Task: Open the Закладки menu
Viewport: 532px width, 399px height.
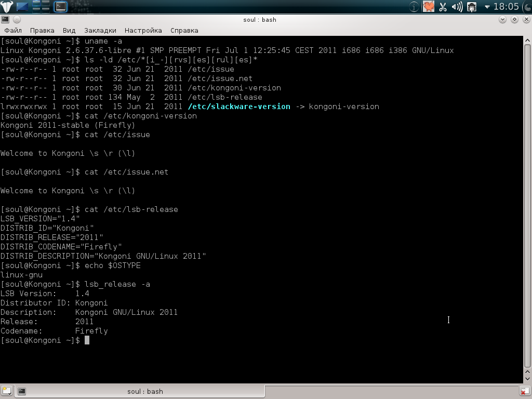Action: click(x=100, y=31)
